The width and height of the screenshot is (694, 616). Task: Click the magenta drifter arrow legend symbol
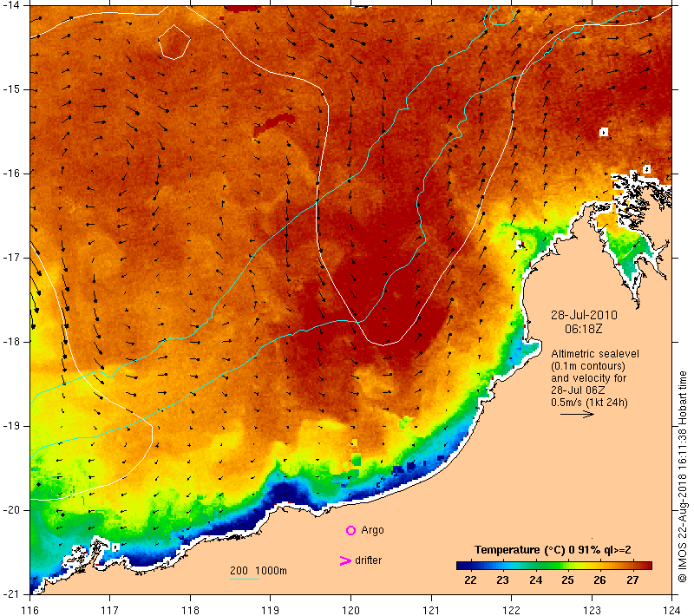point(344,560)
